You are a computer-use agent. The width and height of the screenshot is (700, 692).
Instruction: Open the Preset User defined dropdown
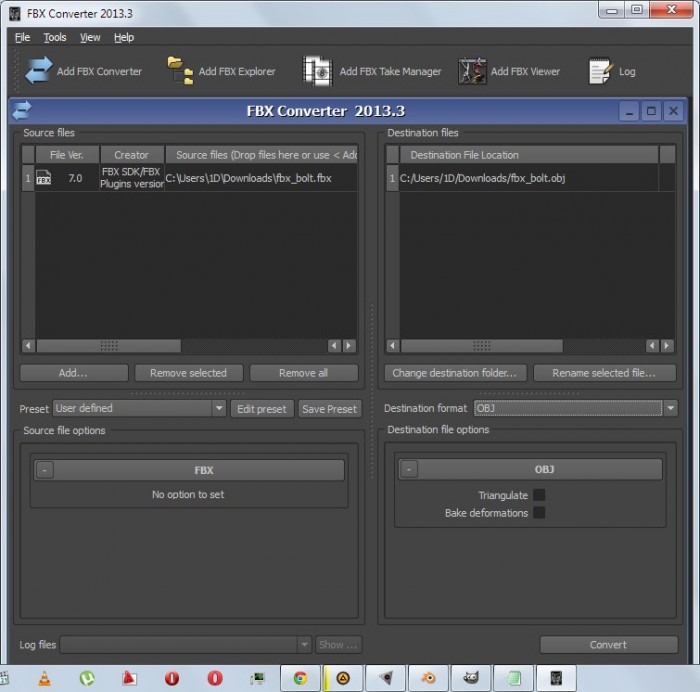click(x=140, y=408)
